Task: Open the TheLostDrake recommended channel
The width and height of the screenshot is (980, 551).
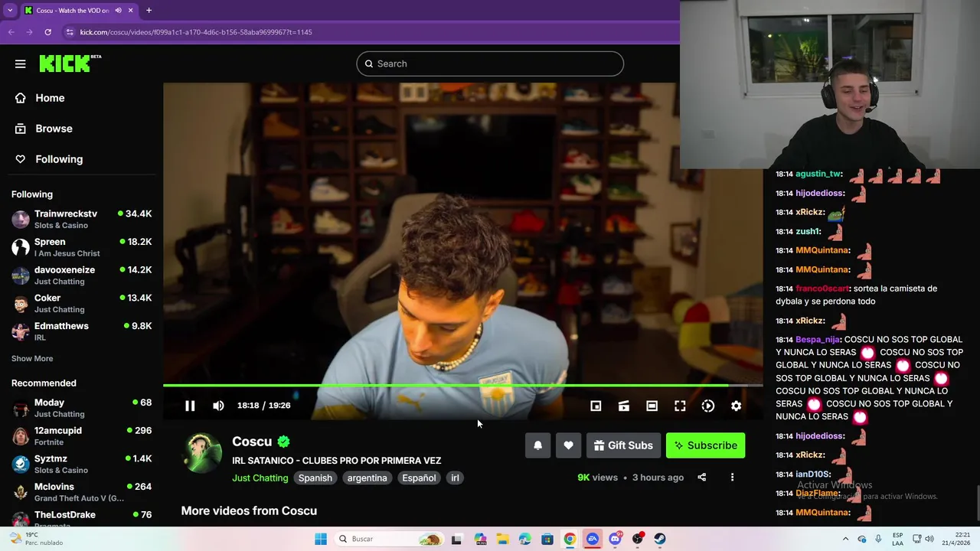Action: click(x=81, y=519)
